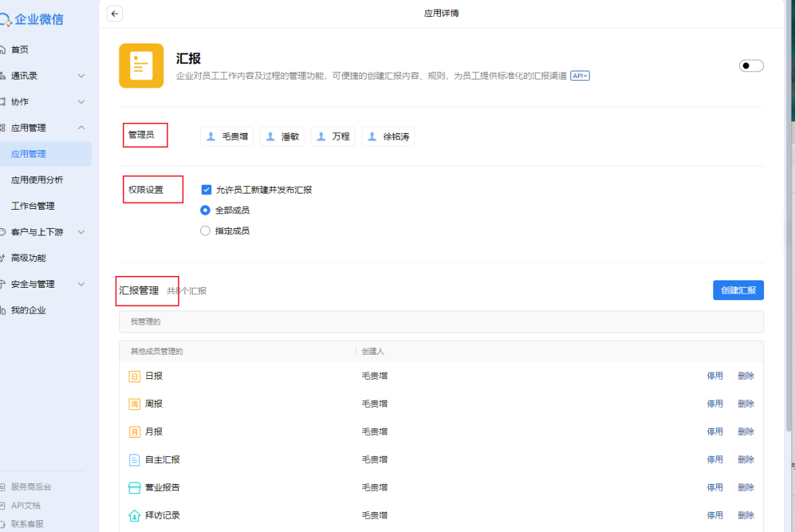This screenshot has width=795, height=532.
Task: Click the yellow 汇报 app icon
Action: 141,65
